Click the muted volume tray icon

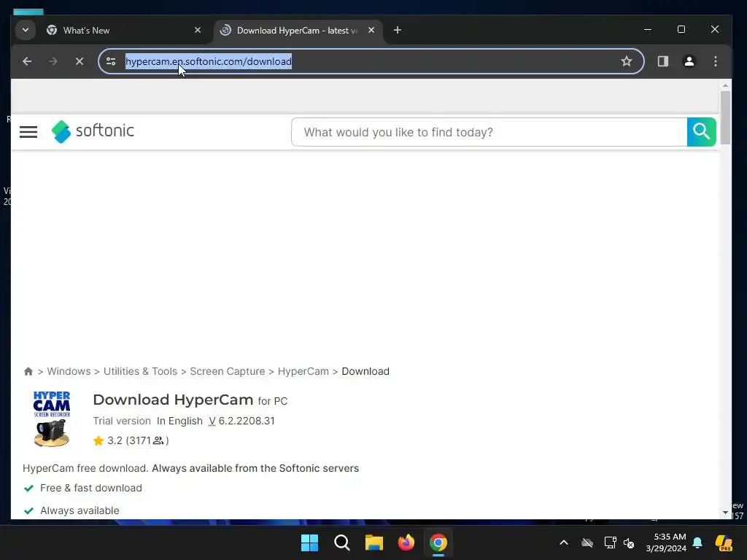[629, 542]
